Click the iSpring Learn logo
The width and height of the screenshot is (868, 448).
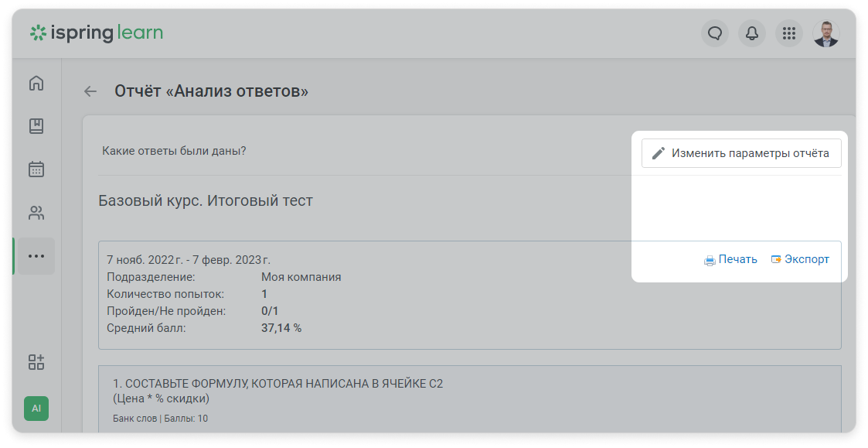[x=97, y=33]
